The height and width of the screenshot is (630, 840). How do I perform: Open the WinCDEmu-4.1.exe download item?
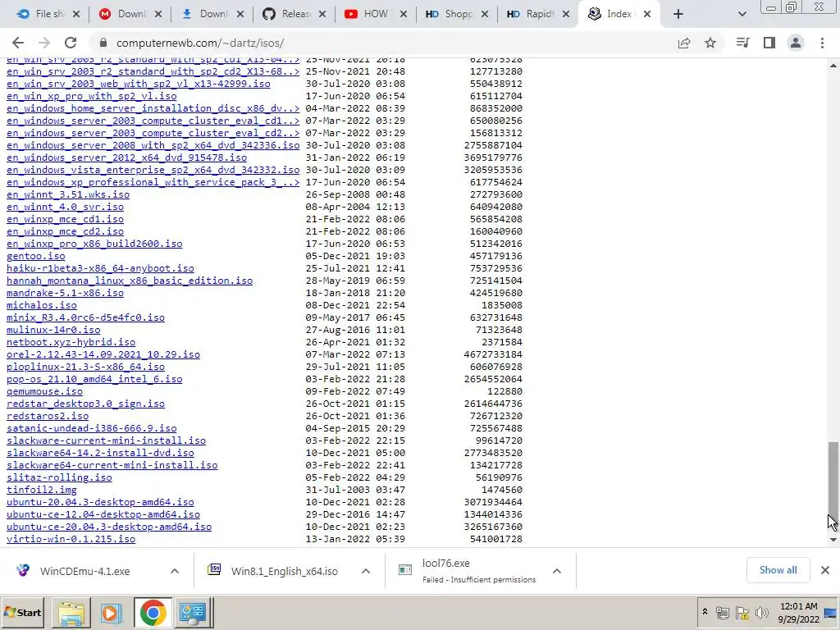[x=84, y=571]
